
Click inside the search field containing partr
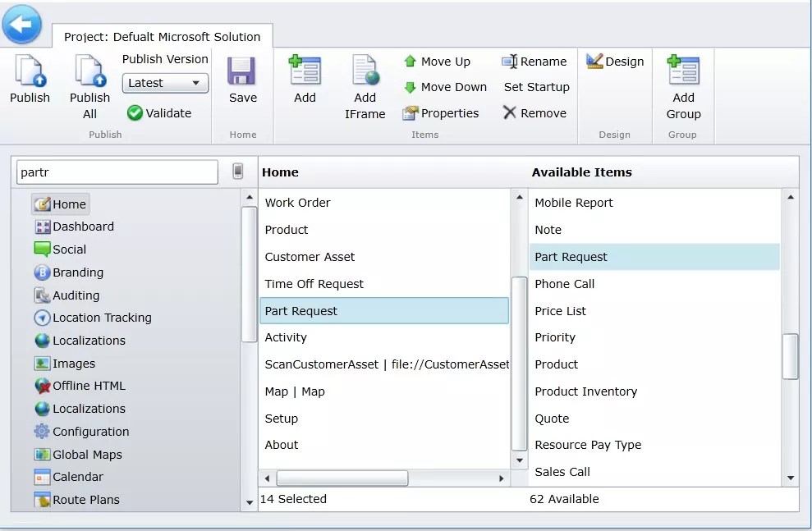(115, 172)
